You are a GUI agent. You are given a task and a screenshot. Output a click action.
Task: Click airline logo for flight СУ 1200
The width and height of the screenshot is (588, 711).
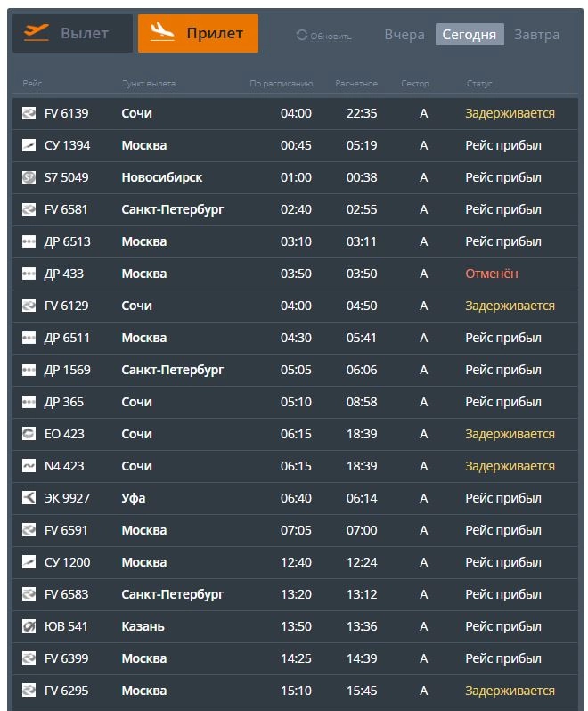pyautogui.click(x=29, y=562)
